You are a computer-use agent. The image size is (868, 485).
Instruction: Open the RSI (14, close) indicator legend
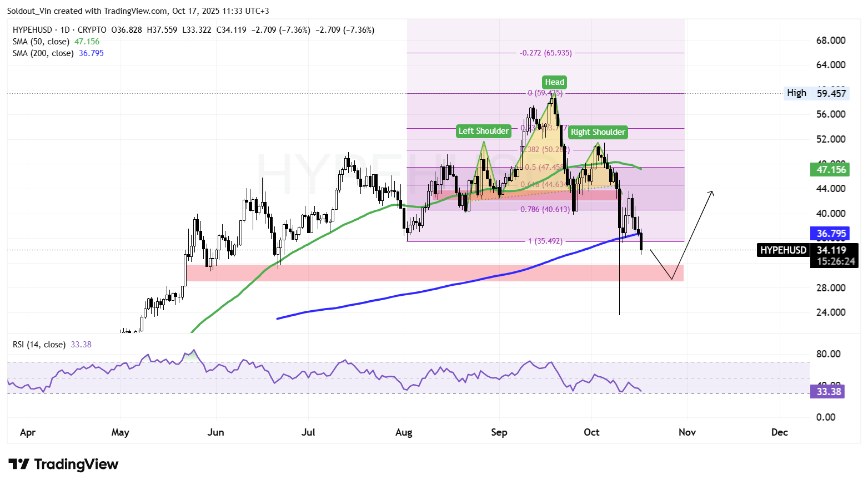[x=38, y=345]
